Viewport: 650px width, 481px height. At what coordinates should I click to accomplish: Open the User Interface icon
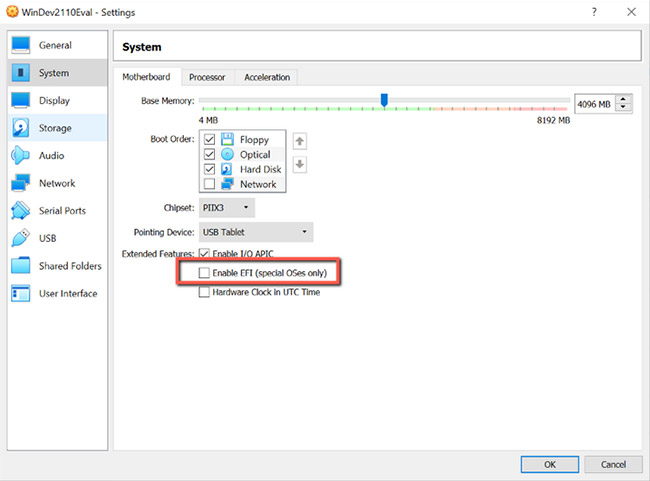(20, 293)
